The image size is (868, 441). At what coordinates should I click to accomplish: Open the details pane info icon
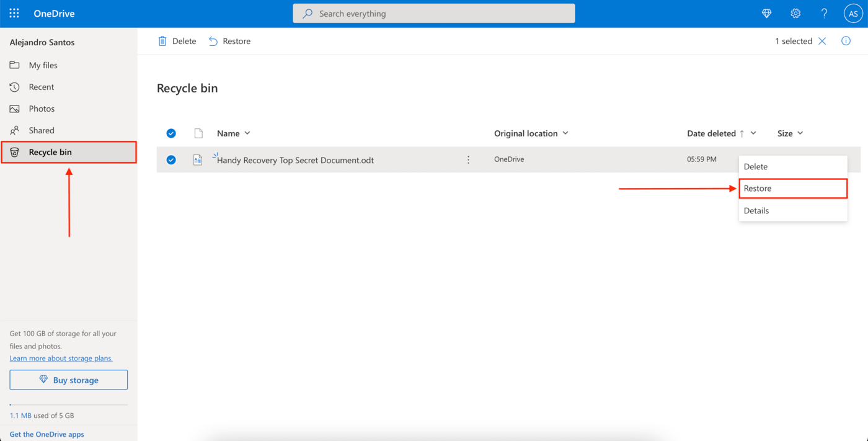[x=846, y=41]
